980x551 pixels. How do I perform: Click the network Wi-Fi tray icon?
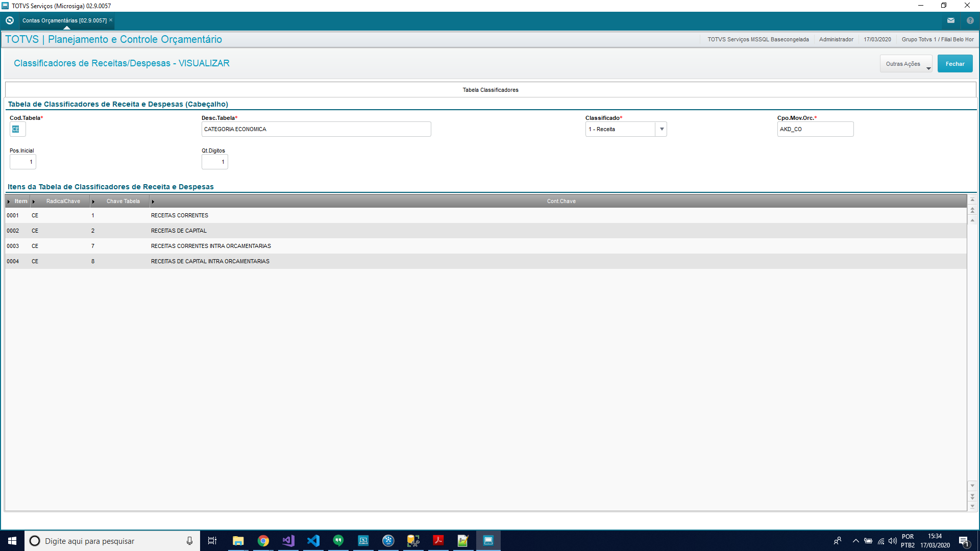[881, 541]
